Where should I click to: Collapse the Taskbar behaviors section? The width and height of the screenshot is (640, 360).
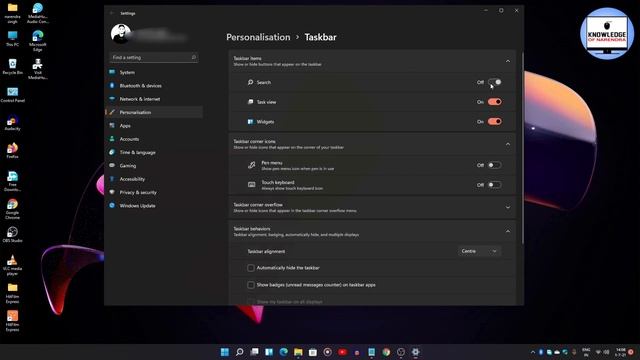[x=508, y=231]
